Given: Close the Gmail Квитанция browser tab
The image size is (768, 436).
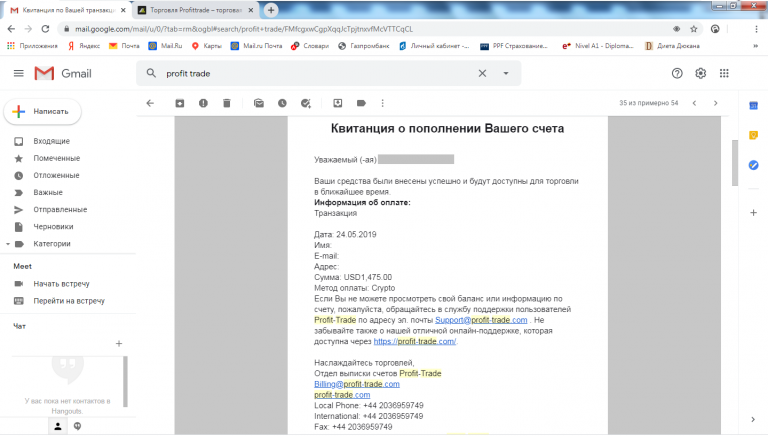Looking at the screenshot, I should [x=122, y=10].
